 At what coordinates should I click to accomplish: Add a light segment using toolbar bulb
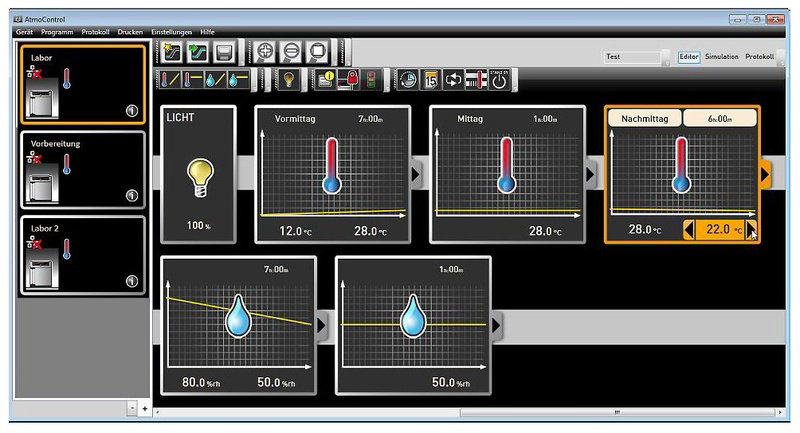(288, 80)
